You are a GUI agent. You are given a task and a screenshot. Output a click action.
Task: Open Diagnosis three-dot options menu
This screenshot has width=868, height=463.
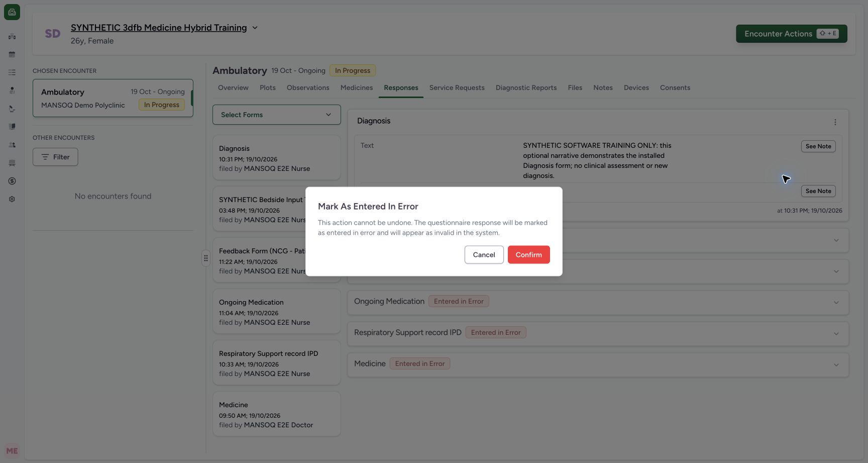point(835,122)
